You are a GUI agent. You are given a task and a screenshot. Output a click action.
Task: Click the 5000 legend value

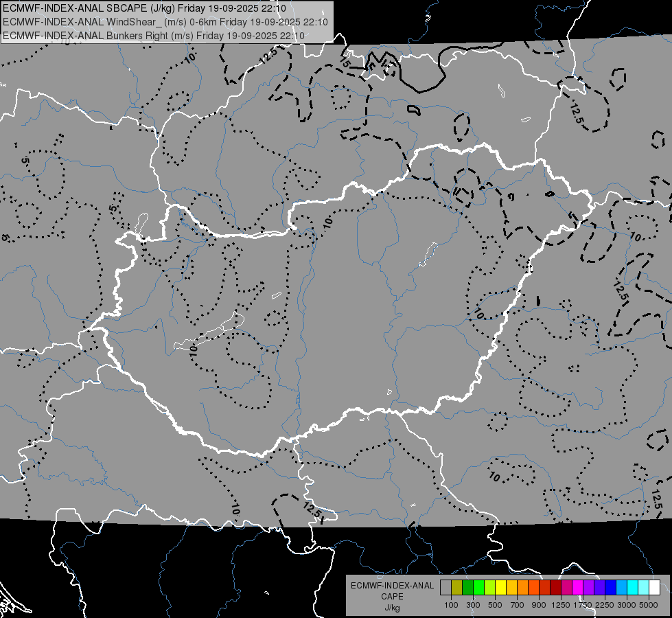pos(649,605)
